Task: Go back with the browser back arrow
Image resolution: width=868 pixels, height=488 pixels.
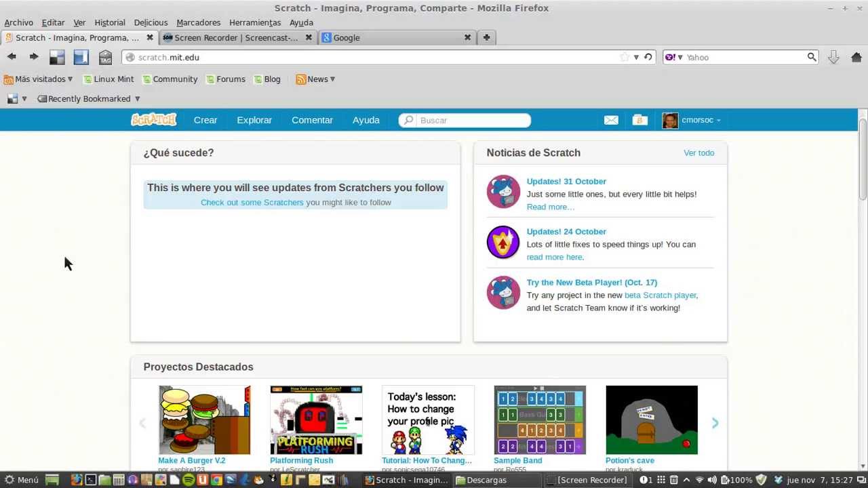Action: [12, 57]
